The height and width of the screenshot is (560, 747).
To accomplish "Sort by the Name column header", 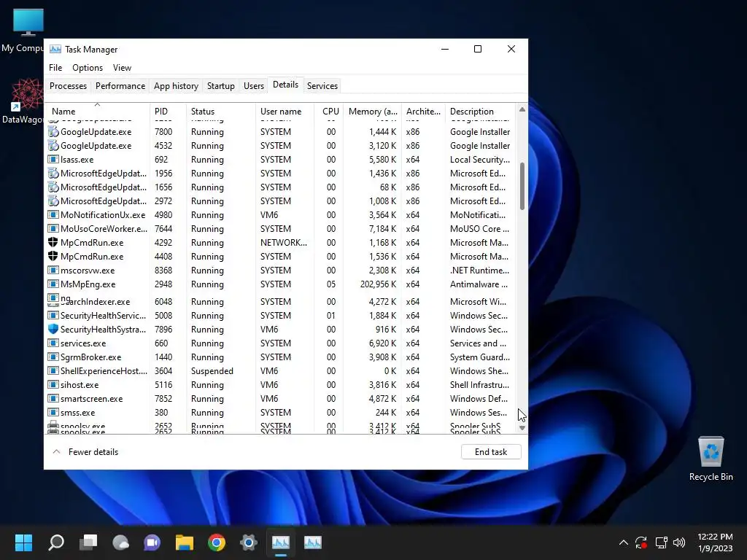I will [x=98, y=111].
